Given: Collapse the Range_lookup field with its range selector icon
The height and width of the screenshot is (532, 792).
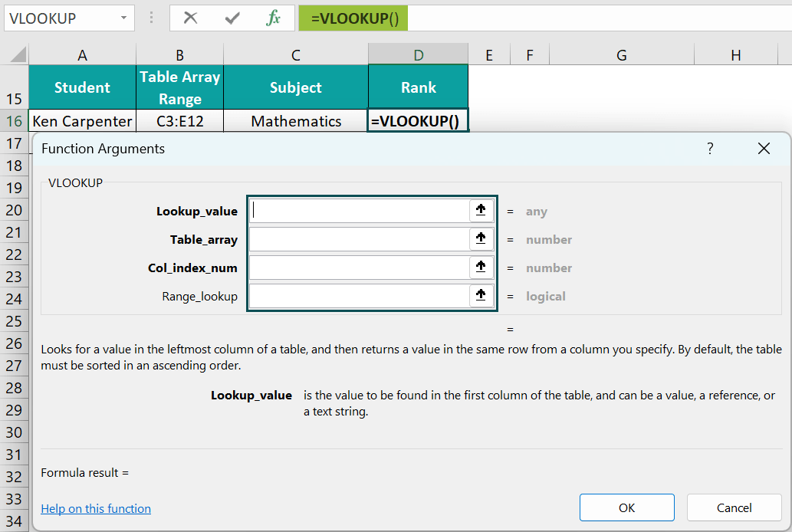Looking at the screenshot, I should [x=481, y=295].
